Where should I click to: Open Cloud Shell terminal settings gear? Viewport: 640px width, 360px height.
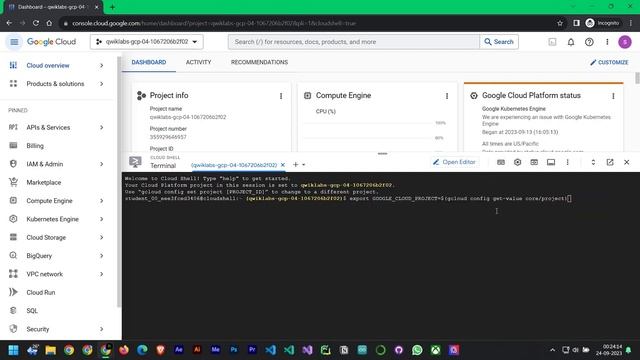tap(518, 162)
